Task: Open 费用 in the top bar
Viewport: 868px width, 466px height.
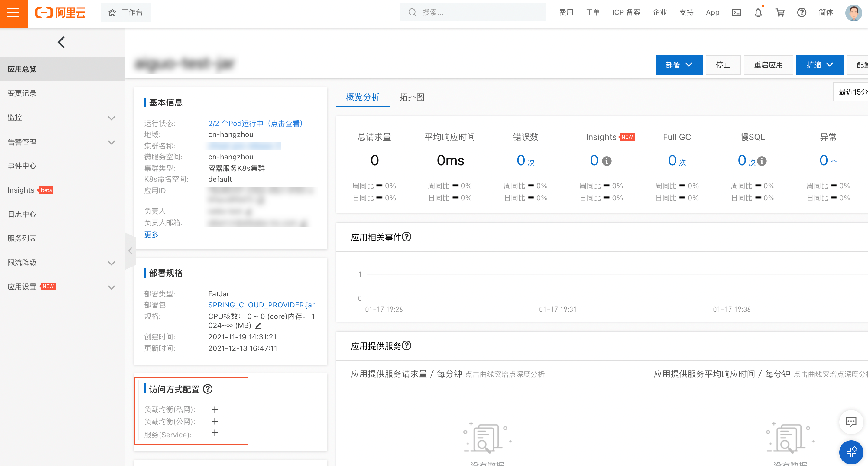Action: click(566, 12)
